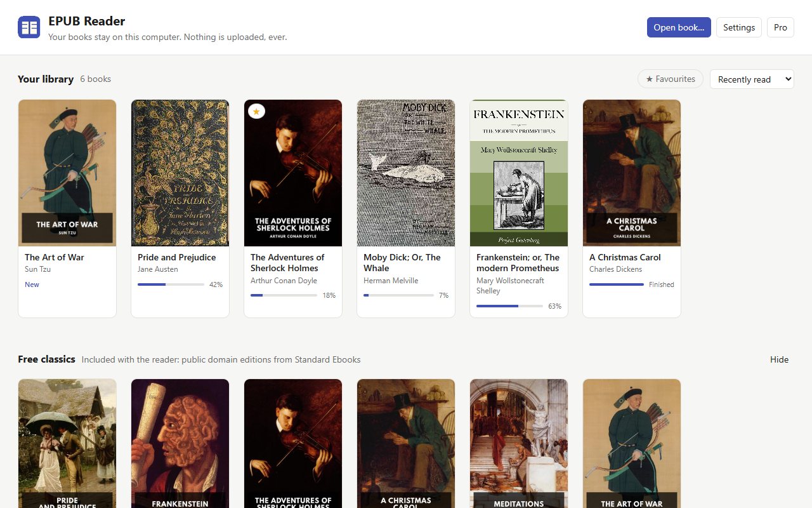Click the gold star badge on the Sherlock Holmes library cover
The width and height of the screenshot is (812, 508).
click(256, 111)
